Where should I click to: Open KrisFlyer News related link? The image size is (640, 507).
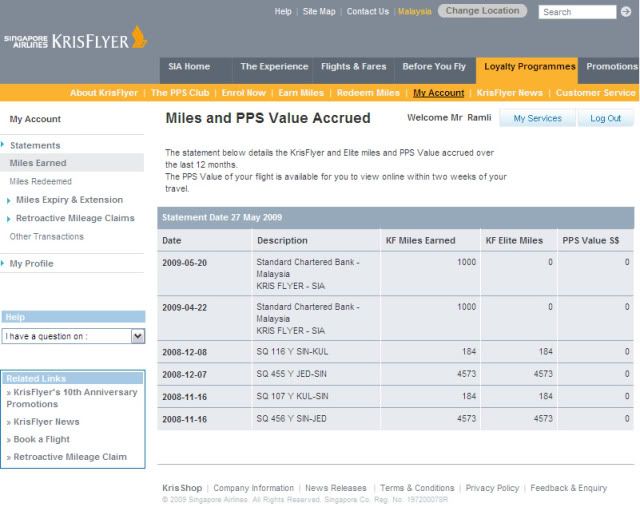[46, 422]
